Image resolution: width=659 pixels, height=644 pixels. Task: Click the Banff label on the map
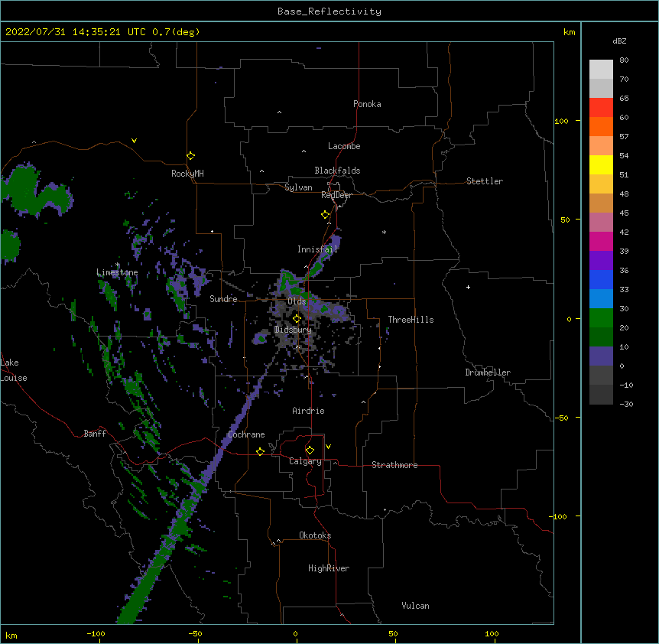coord(95,434)
